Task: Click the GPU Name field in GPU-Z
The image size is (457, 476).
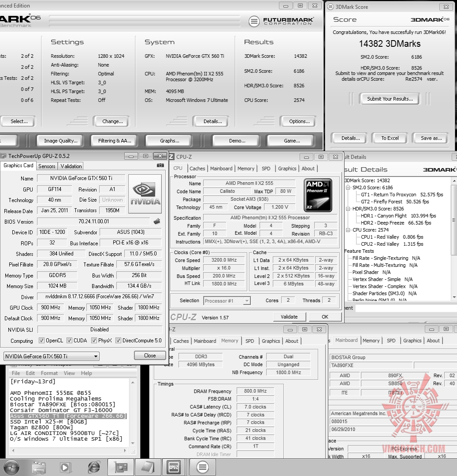Action: [81, 178]
